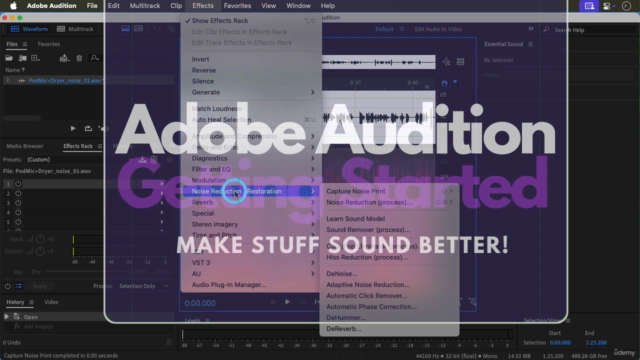Toggle power for effect slot 3

click(x=18, y=203)
